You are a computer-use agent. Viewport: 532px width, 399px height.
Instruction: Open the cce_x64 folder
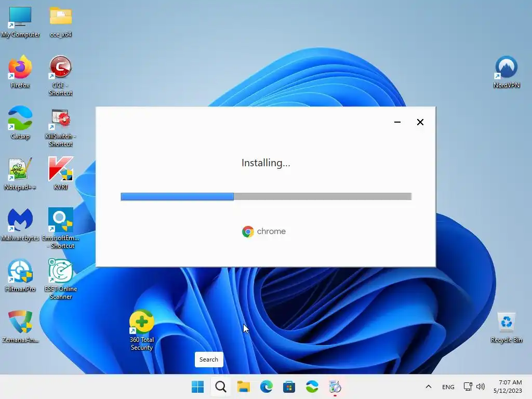click(61, 21)
